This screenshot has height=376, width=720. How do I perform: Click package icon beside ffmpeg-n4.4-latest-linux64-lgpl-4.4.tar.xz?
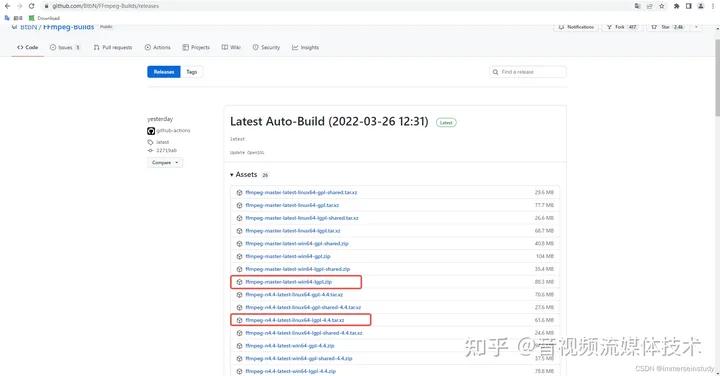coord(239,320)
